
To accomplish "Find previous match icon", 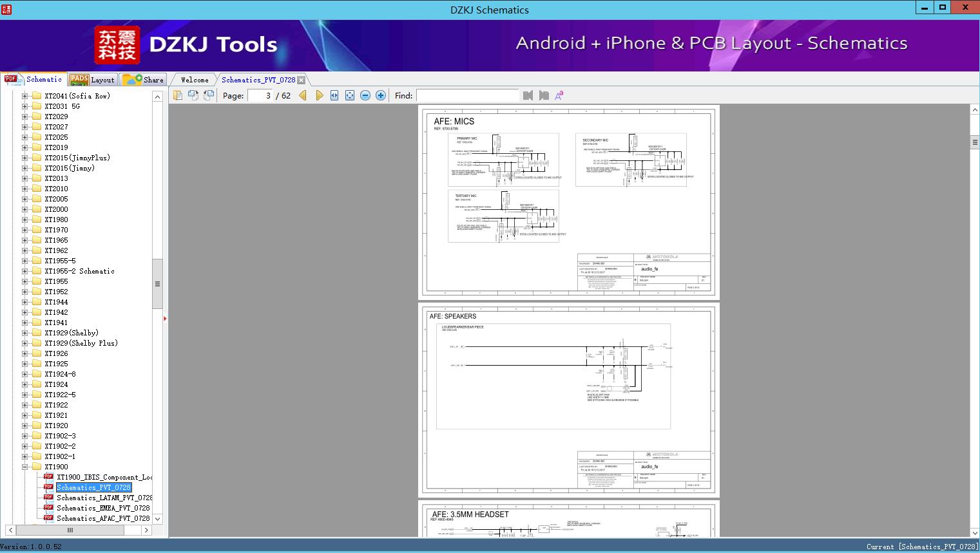I will [528, 95].
